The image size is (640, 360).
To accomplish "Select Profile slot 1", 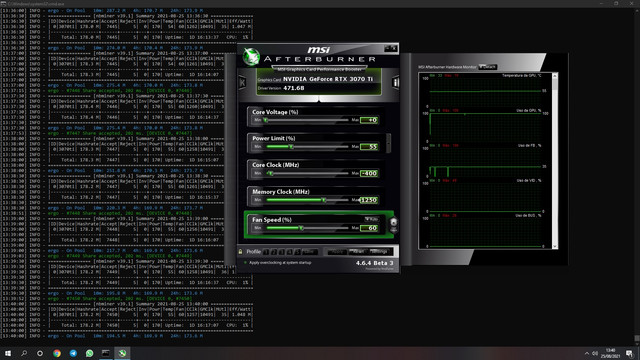I will pos(266,252).
